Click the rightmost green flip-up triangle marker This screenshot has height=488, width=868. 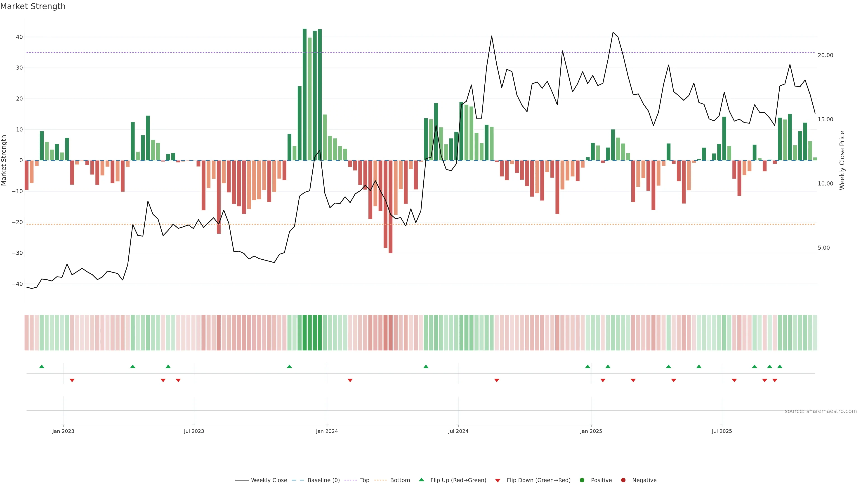780,366
